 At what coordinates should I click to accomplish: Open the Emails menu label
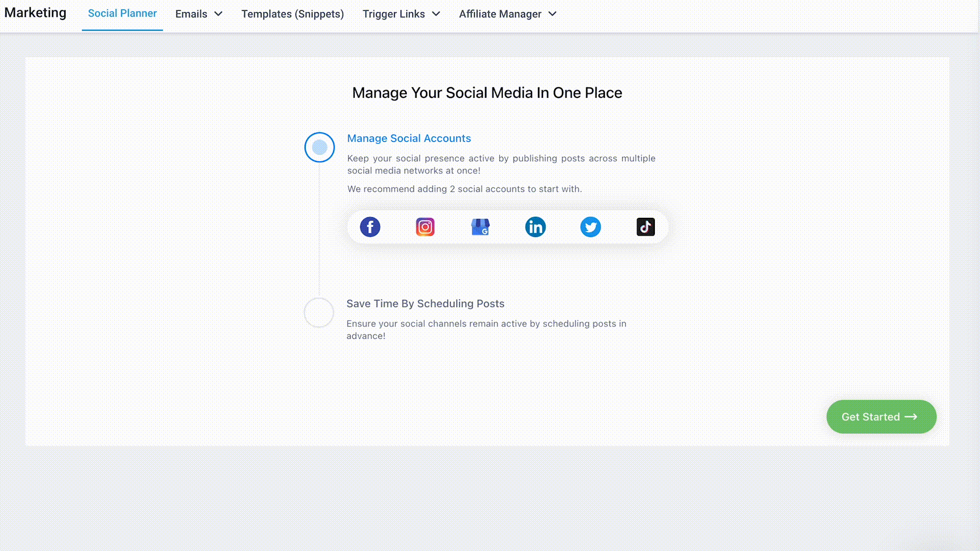(191, 14)
